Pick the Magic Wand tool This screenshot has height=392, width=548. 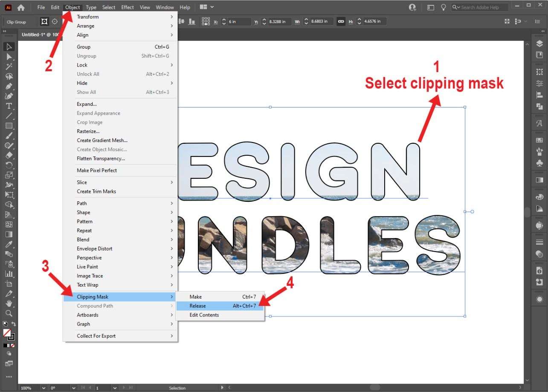9,67
